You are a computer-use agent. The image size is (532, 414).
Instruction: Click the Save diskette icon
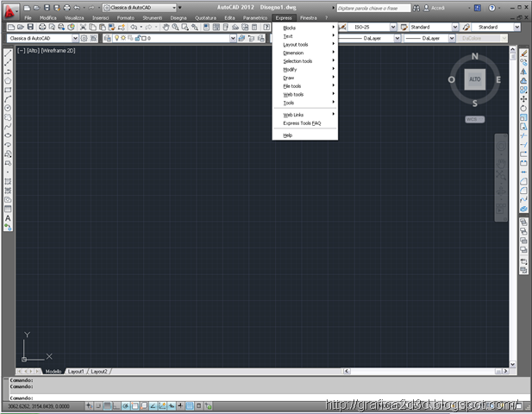click(30, 27)
